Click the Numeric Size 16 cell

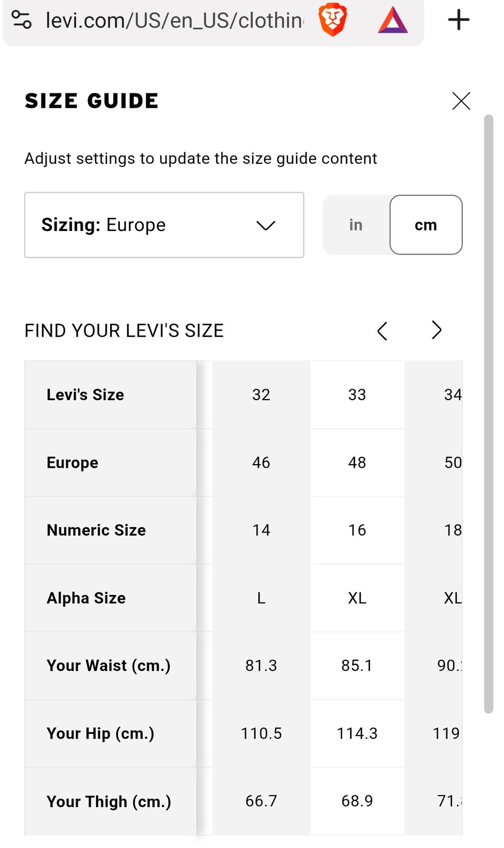(x=357, y=530)
